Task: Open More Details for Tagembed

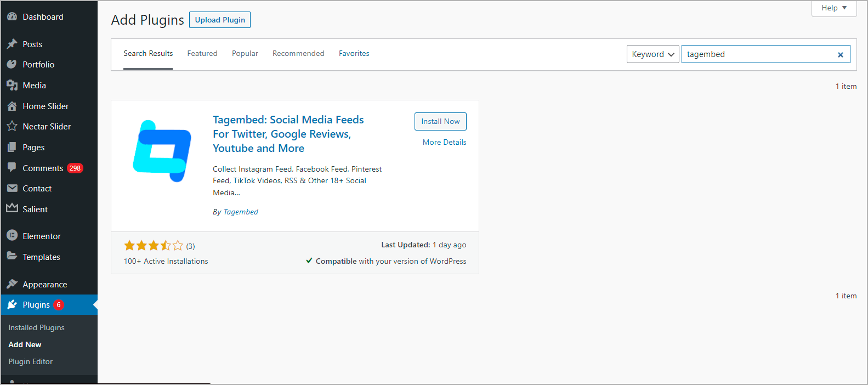Action: point(445,142)
